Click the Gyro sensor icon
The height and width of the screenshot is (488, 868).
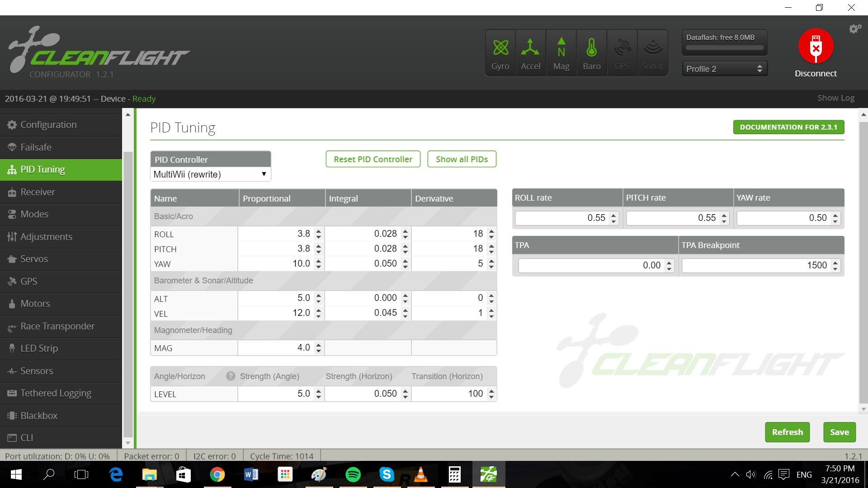pyautogui.click(x=500, y=48)
